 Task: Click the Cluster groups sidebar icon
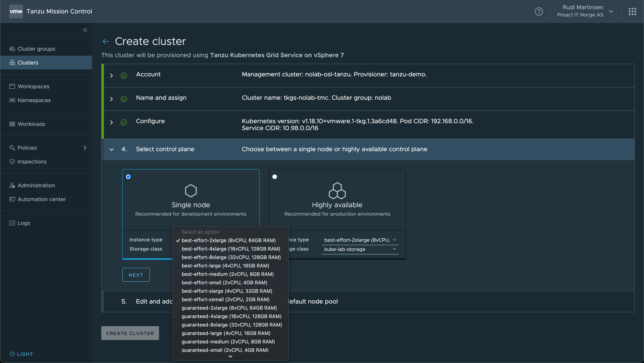pos(12,49)
